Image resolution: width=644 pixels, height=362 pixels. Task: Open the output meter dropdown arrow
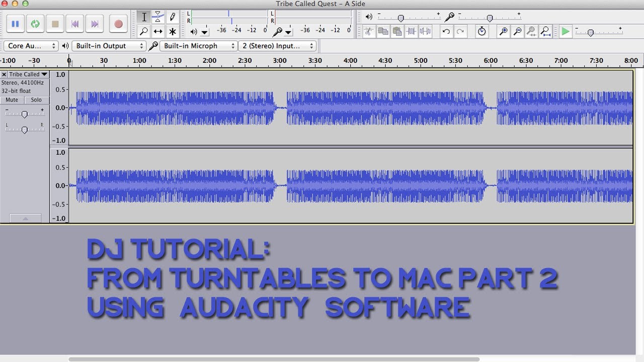point(204,32)
